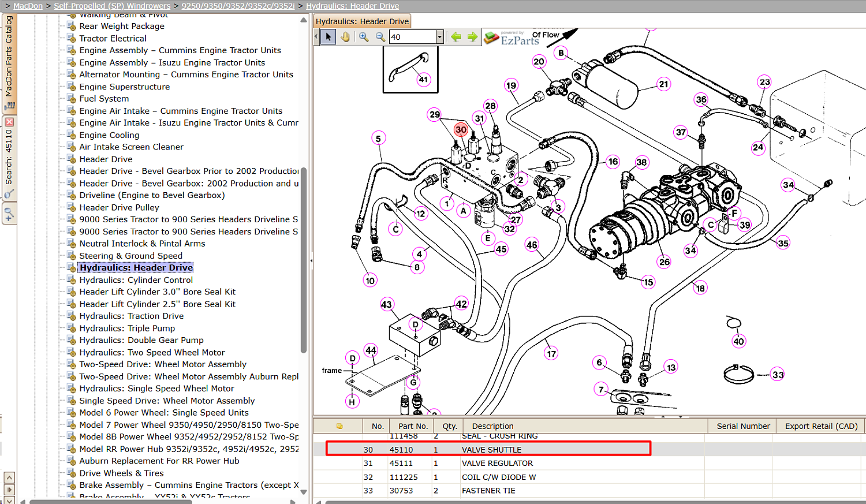Select the pointer arrow tool
Screen dimensions: 866x504
(328, 37)
